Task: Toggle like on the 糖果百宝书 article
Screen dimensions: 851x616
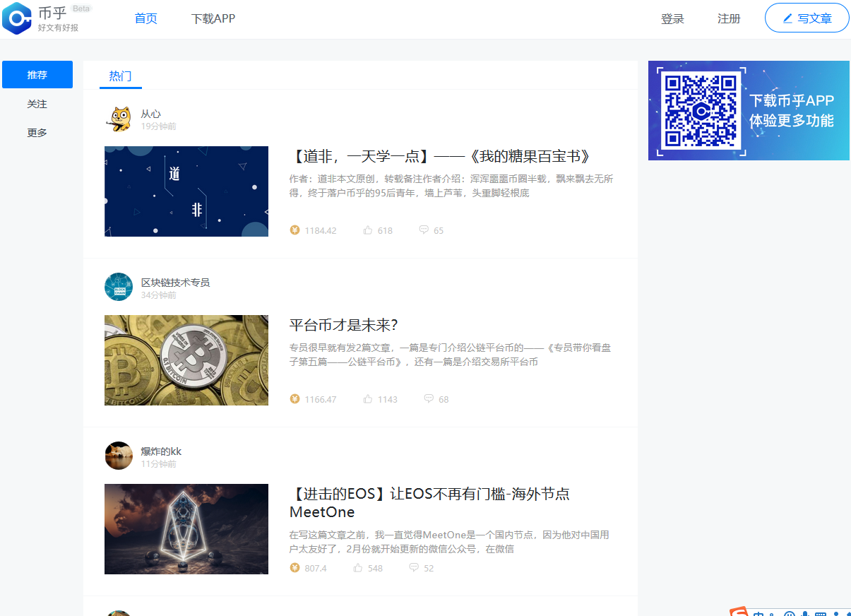Action: pyautogui.click(x=367, y=230)
